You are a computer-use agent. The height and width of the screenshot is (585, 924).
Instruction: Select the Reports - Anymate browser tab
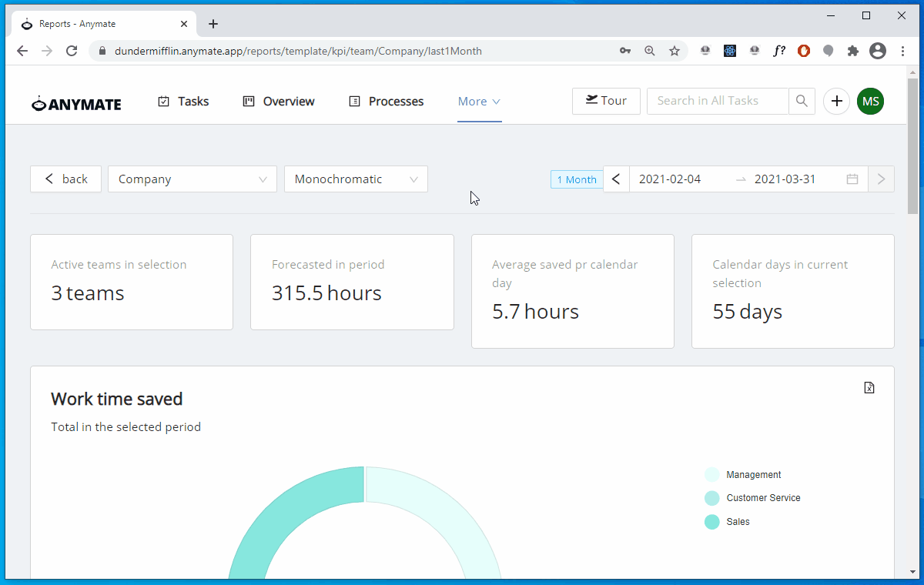(x=100, y=23)
